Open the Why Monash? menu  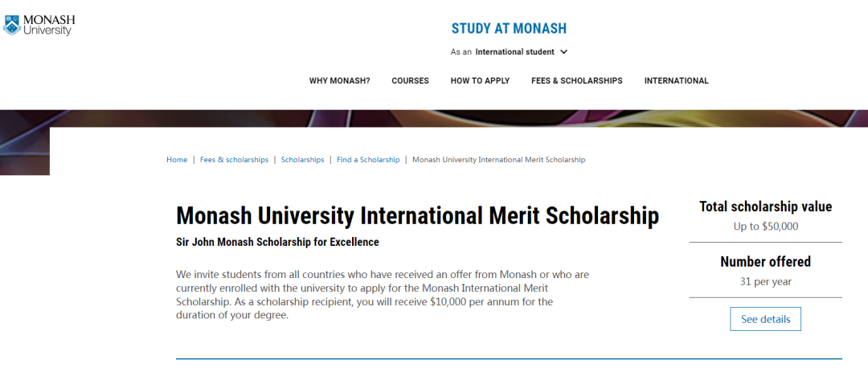click(339, 80)
